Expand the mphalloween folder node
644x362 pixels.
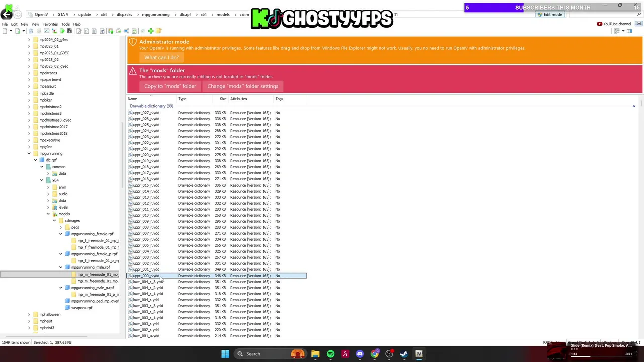[x=29, y=314]
